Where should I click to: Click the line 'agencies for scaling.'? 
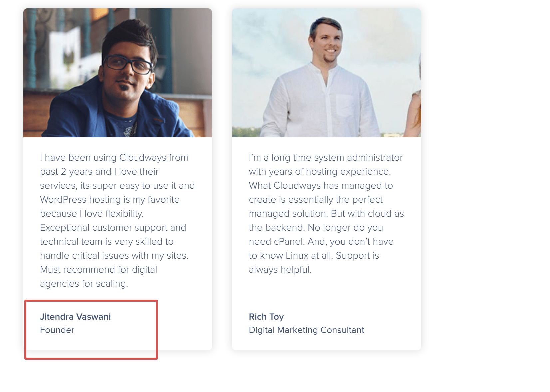[x=84, y=283]
